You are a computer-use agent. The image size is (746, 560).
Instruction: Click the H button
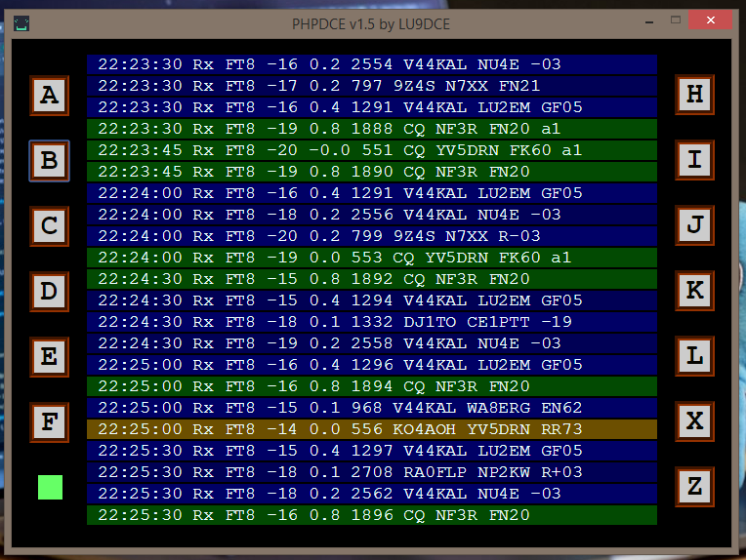point(694,94)
